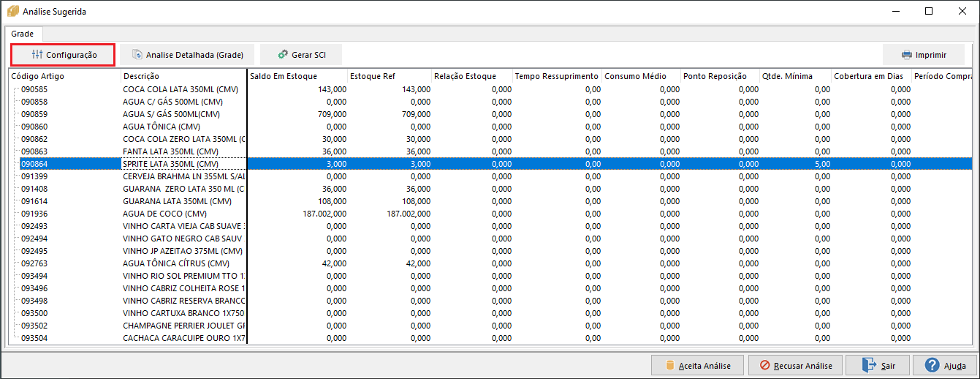The image size is (980, 379).
Task: Switch to the Grade tab
Action: pyautogui.click(x=23, y=34)
